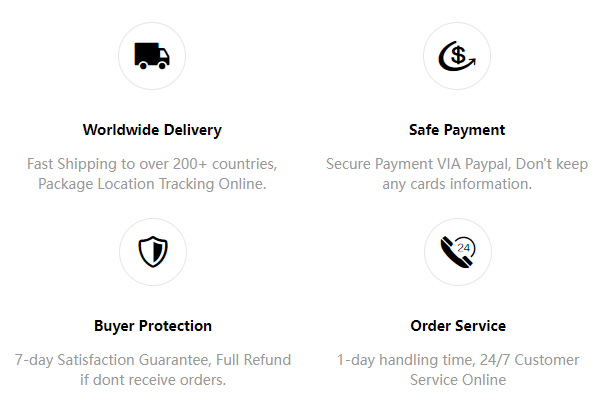
Task: Click the 'Package Location Tracking Online' line
Action: [152, 184]
